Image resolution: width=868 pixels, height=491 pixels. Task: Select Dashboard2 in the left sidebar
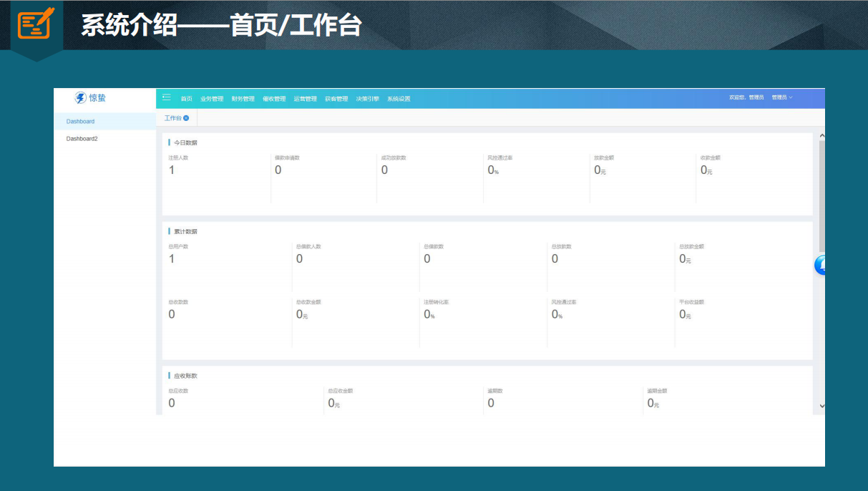(x=82, y=139)
